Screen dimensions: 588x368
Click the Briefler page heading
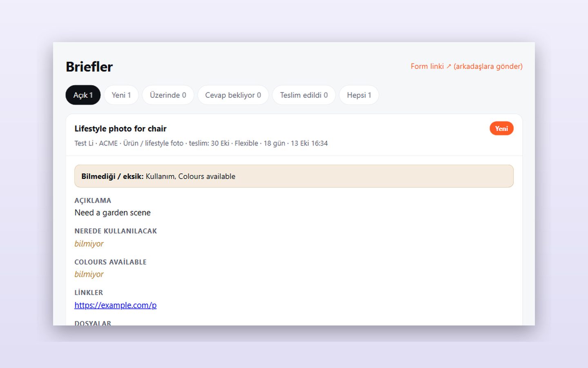coord(89,67)
